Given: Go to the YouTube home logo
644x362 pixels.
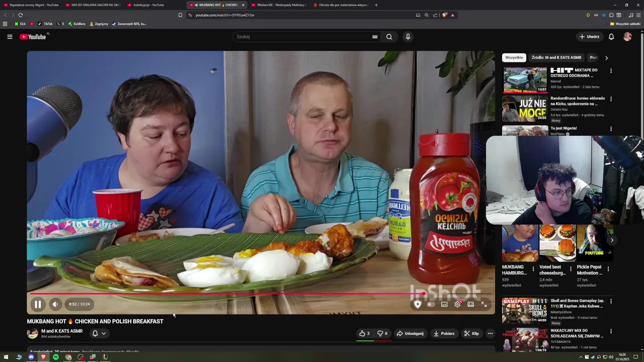Looking at the screenshot, I should pyautogui.click(x=33, y=37).
